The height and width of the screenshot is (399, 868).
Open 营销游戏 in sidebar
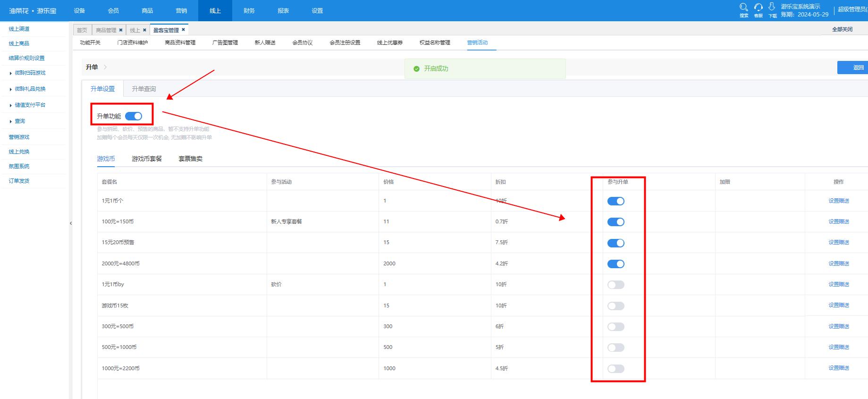[x=19, y=137]
